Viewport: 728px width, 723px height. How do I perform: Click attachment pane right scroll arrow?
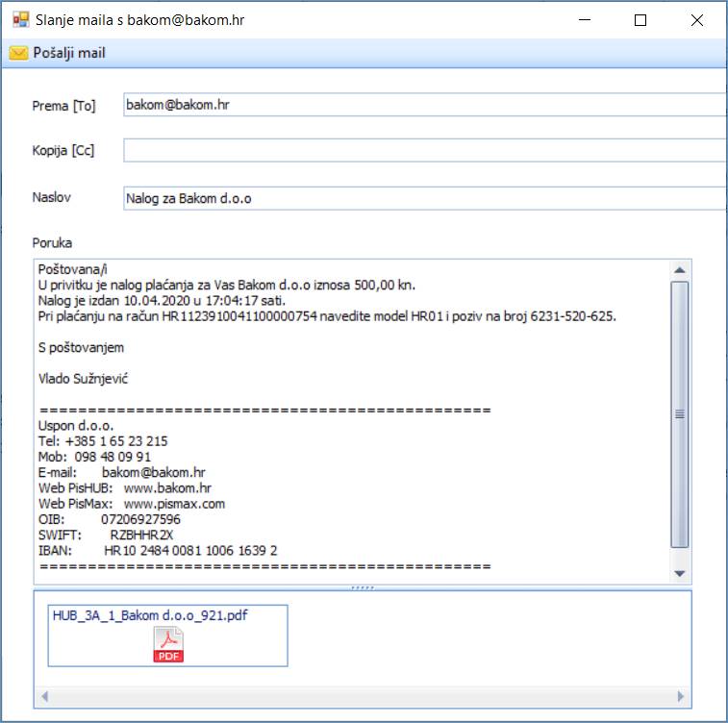[x=681, y=696]
